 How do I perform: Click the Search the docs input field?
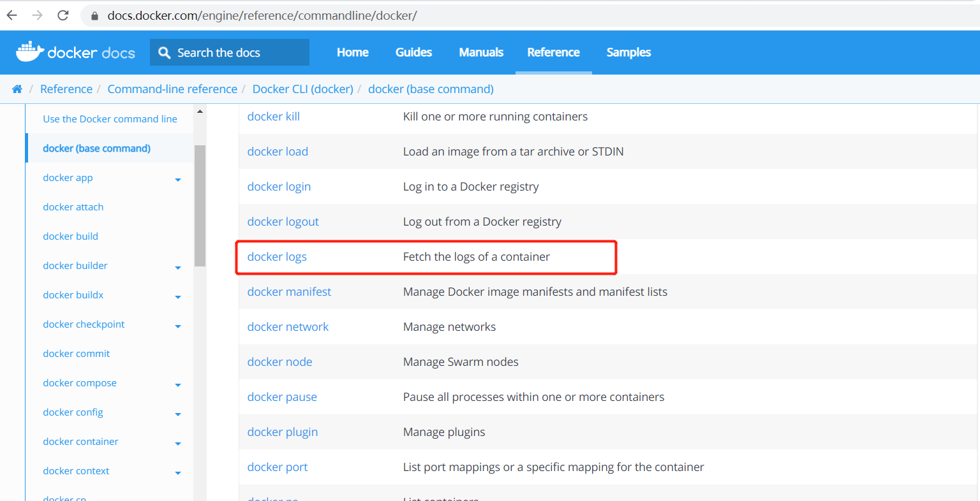tap(236, 52)
